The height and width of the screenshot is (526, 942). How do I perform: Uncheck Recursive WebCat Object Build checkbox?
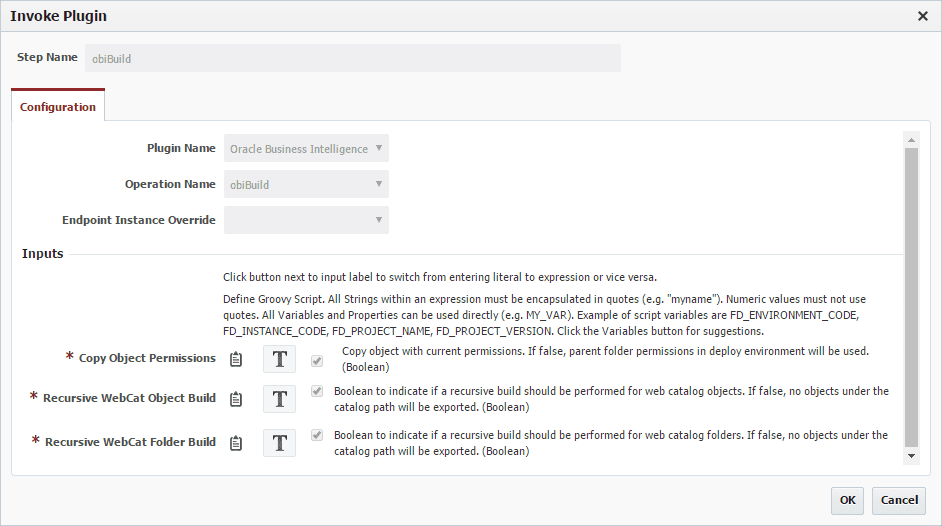coord(317,391)
